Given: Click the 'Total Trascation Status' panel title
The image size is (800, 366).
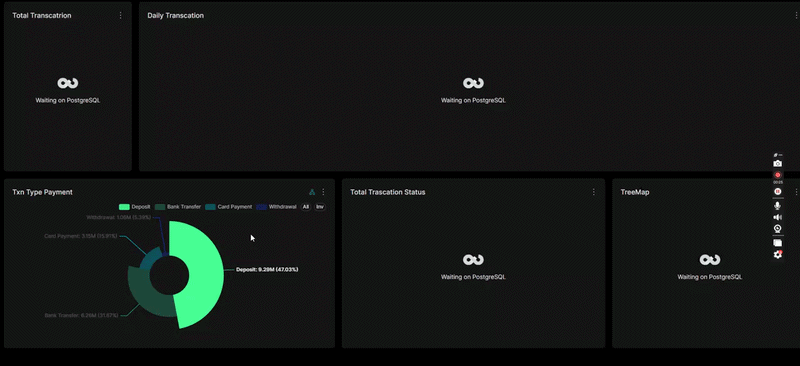Looking at the screenshot, I should (388, 192).
